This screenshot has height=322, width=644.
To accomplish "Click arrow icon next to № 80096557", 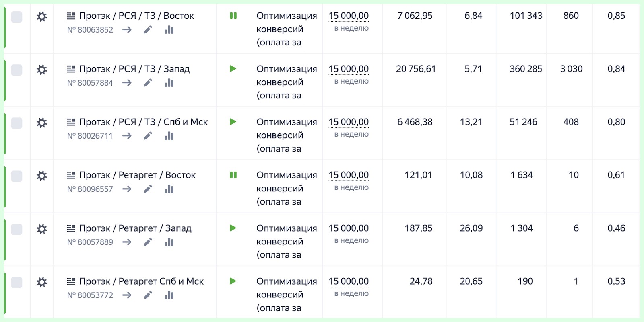I will click(x=127, y=189).
